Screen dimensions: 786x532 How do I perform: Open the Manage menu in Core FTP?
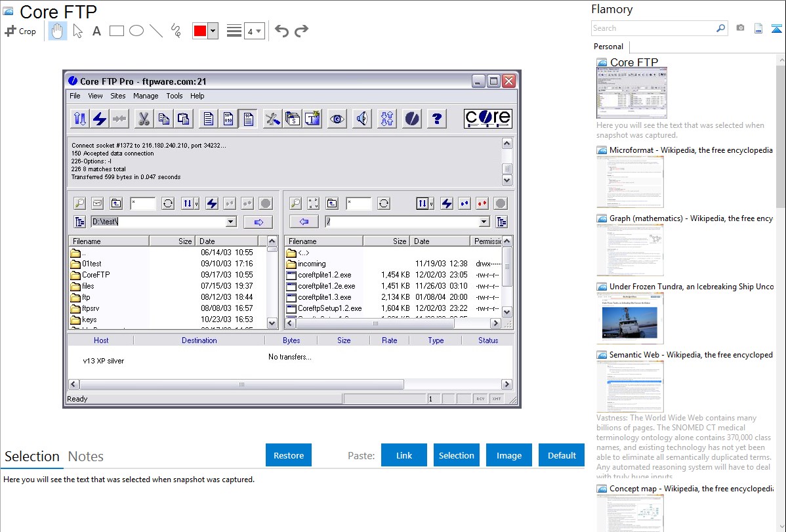(146, 96)
